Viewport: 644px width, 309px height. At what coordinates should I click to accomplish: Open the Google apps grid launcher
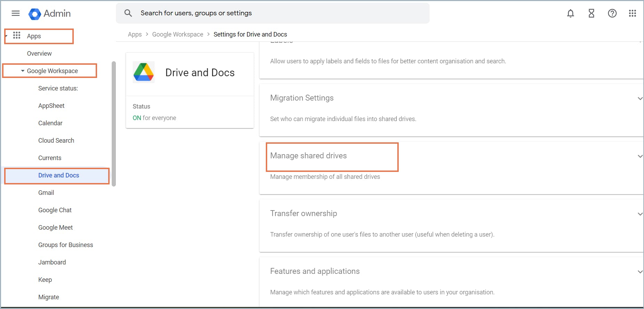[633, 13]
